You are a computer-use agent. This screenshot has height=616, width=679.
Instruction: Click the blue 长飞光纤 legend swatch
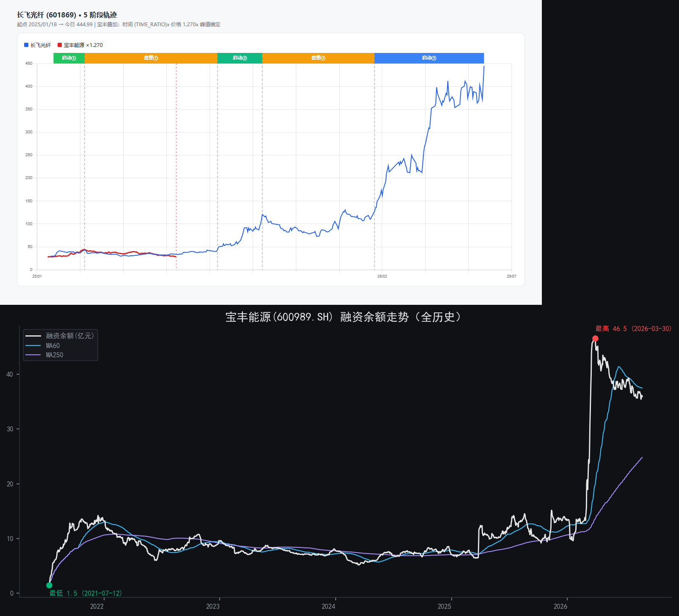(26, 45)
